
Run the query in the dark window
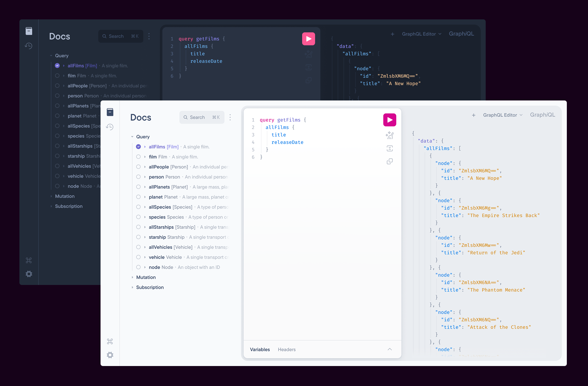308,39
